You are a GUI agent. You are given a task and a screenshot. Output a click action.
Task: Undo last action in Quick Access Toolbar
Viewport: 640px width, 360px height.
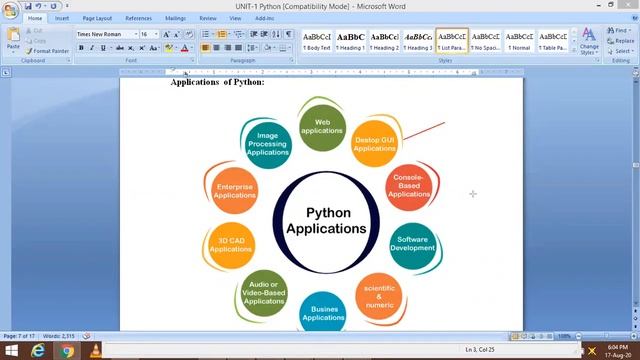tap(38, 6)
